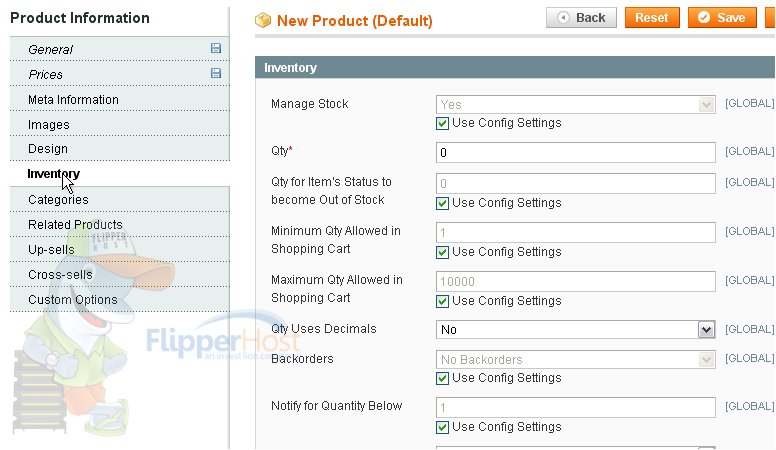The height and width of the screenshot is (450, 776).
Task: Open the Qty Uses Decimals dropdown
Action: click(576, 330)
